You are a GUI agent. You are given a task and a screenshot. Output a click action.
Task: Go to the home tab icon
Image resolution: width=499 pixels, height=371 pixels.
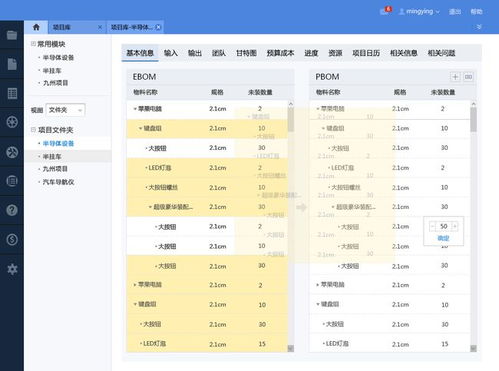[x=36, y=27]
